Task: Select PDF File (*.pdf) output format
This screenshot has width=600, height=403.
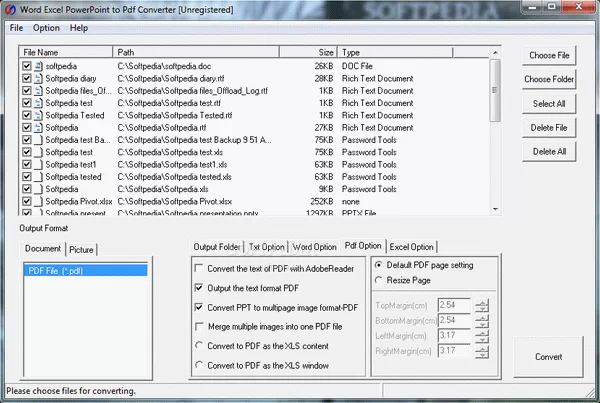Action: (x=84, y=270)
